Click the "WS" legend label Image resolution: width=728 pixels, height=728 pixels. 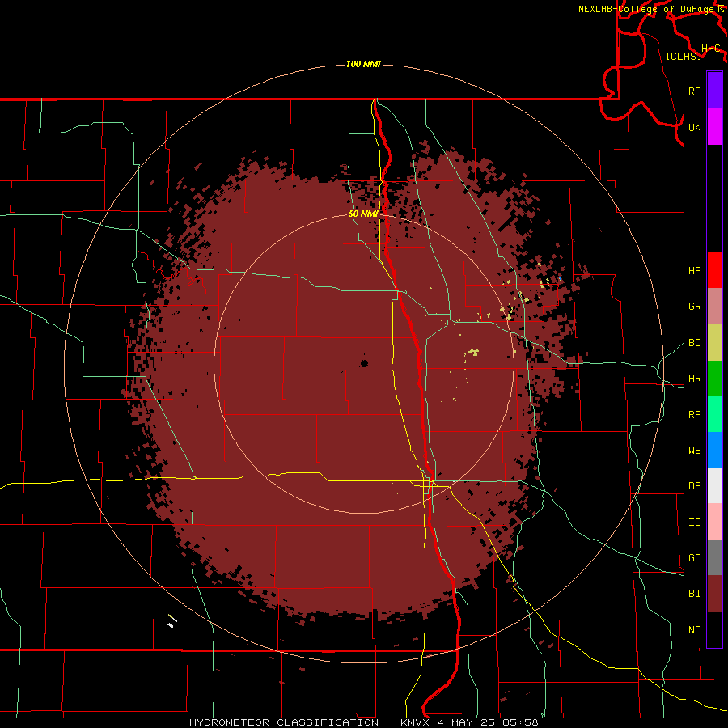click(694, 451)
